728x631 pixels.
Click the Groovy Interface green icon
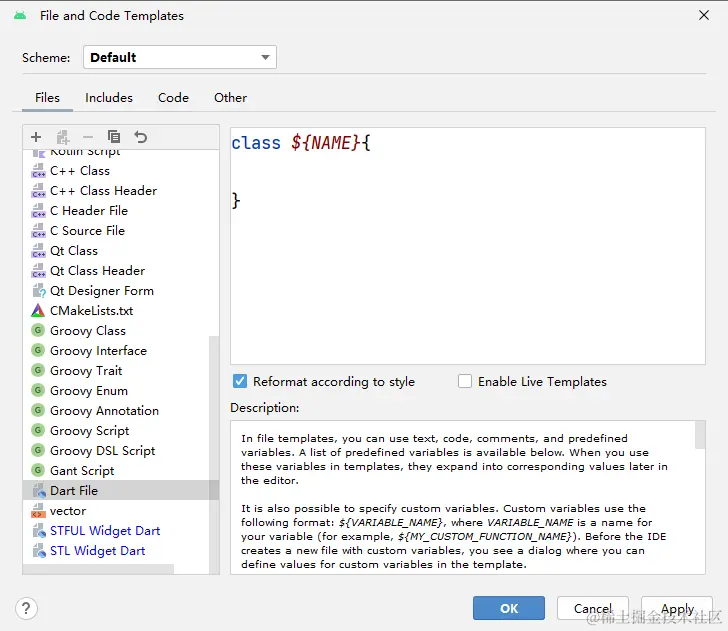click(x=38, y=350)
